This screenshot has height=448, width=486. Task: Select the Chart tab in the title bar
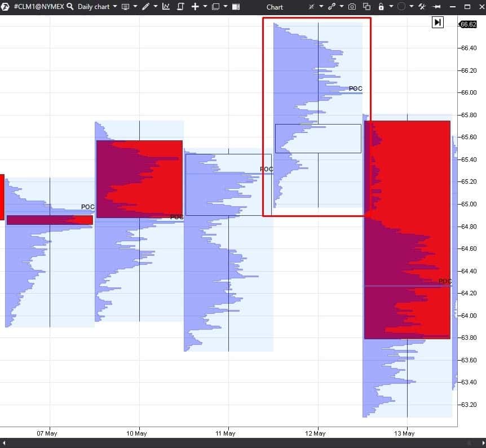(275, 7)
